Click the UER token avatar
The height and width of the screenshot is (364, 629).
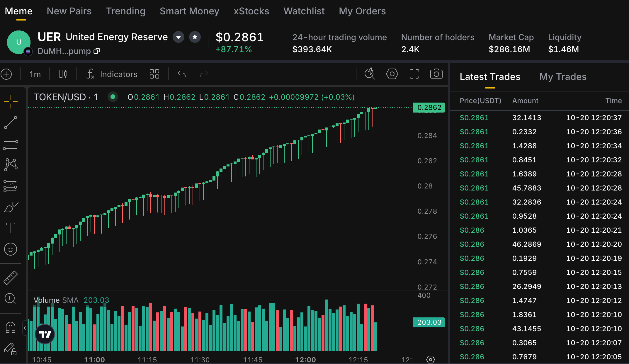19,42
